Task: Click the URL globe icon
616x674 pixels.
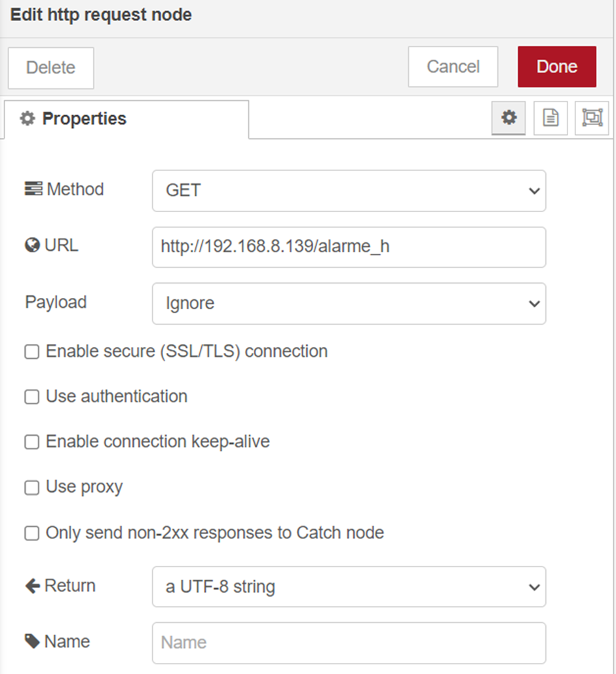Action: pos(32,246)
